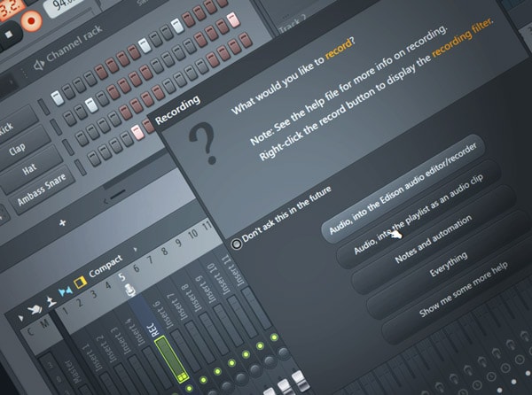
Task: Click the question mark icon in Recording dialog
Action: pyautogui.click(x=203, y=143)
